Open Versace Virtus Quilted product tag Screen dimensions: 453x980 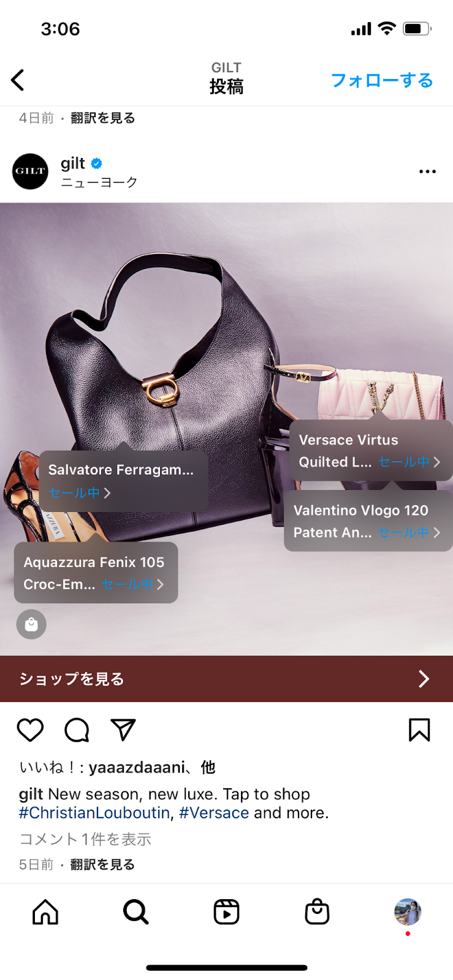coord(370,450)
